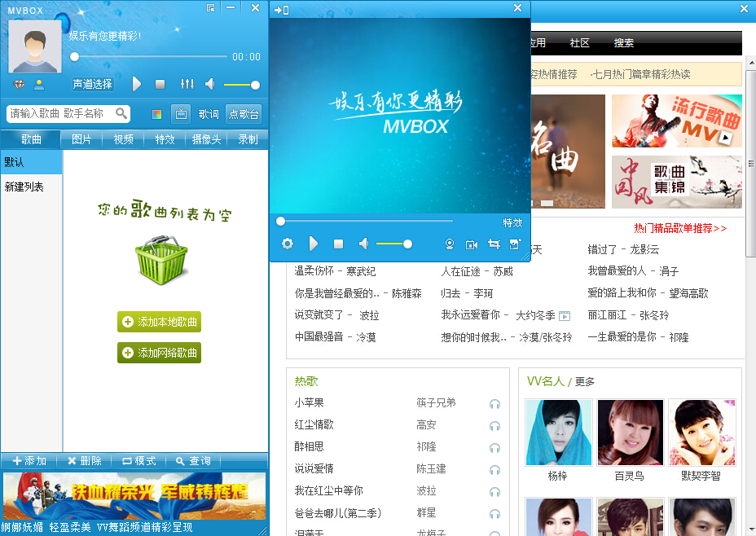The height and width of the screenshot is (536, 756).
Task: Toggle the TV video window icon
Action: coord(181,114)
